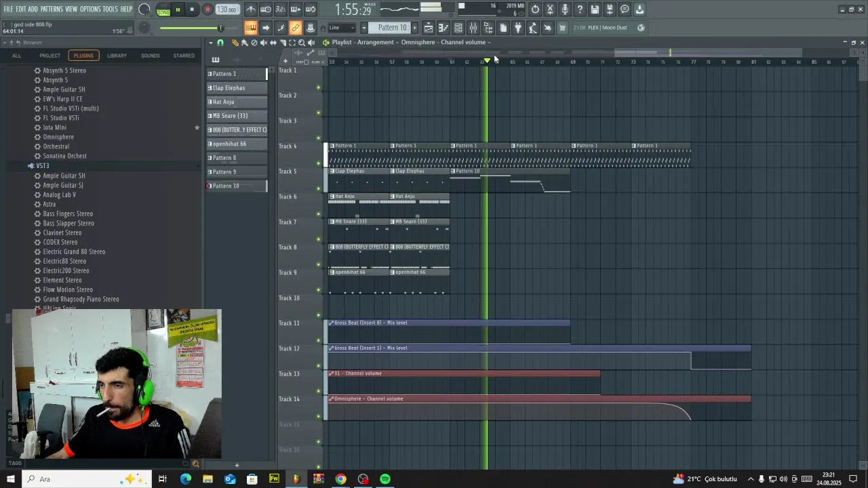The height and width of the screenshot is (488, 868).
Task: Click the Windows search box Ara
Action: point(88,479)
